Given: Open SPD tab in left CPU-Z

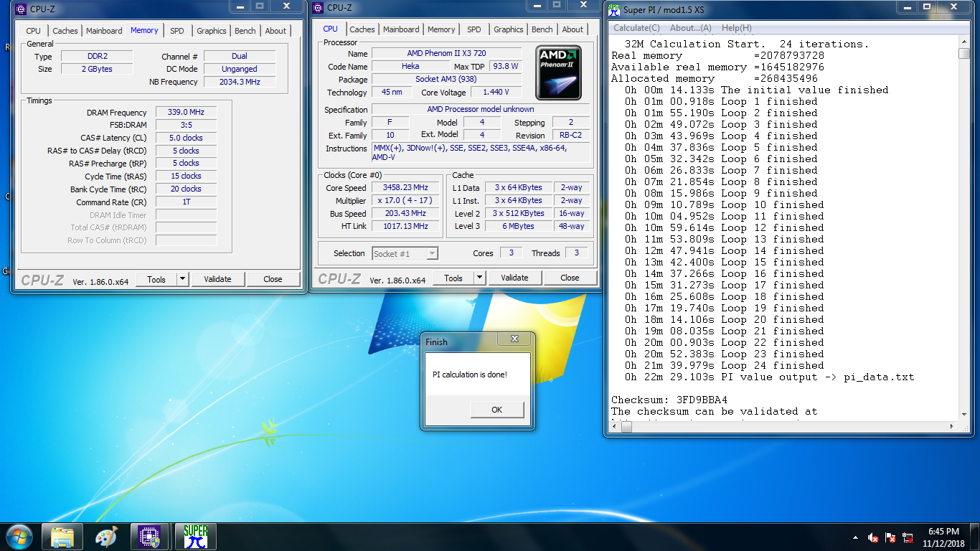Looking at the screenshot, I should [176, 31].
